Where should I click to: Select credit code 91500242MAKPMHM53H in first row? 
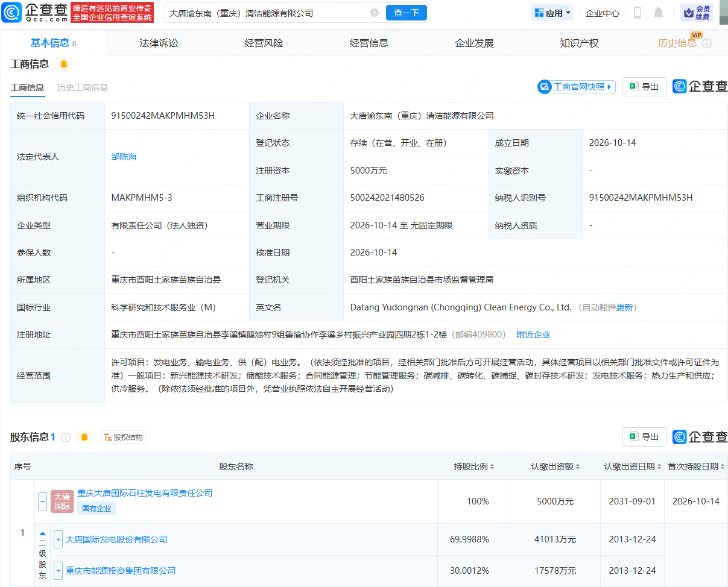pos(163,116)
